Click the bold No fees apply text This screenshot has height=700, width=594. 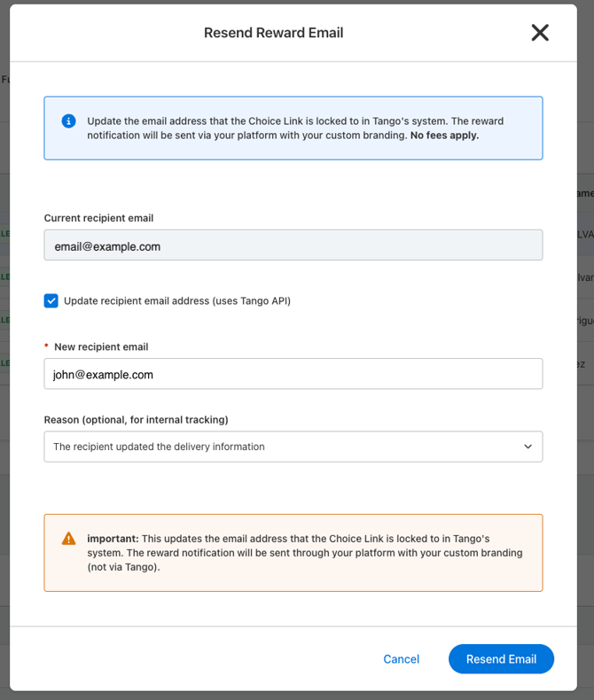tap(444, 136)
